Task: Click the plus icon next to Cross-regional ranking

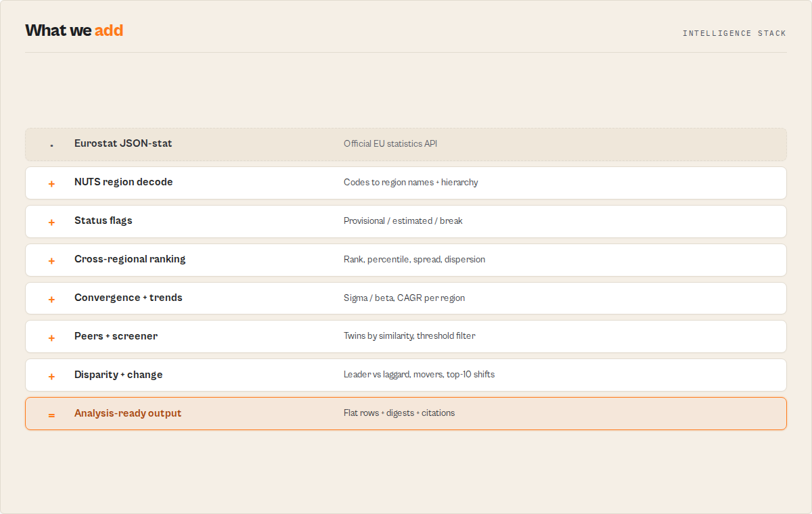Action: pyautogui.click(x=51, y=260)
